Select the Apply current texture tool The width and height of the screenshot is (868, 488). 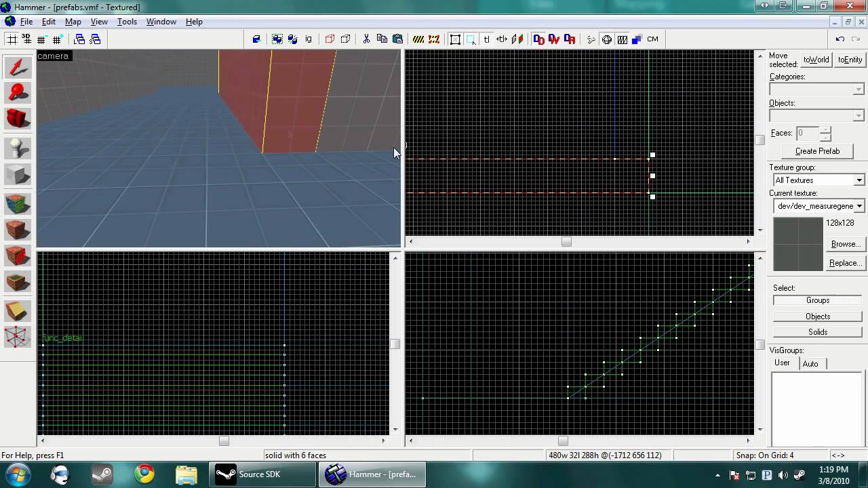coord(18,230)
